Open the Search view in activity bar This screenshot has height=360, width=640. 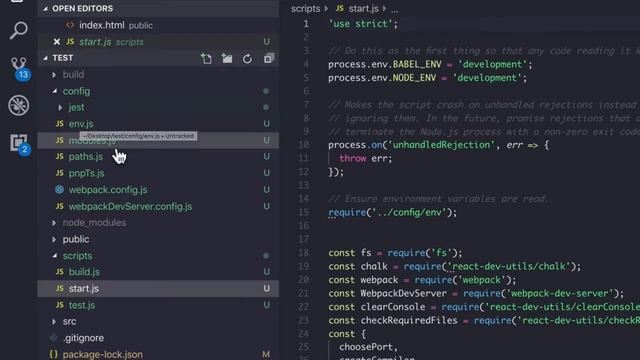point(18,30)
